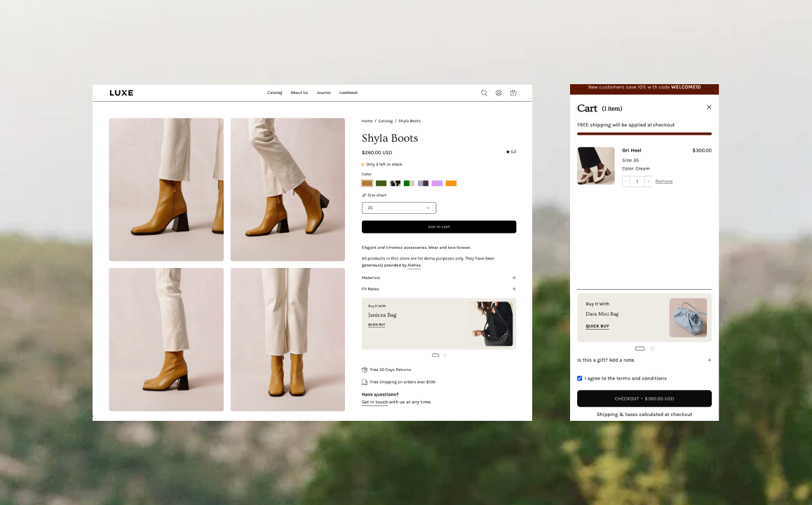
Task: Close the Cart drawer
Action: tap(709, 107)
